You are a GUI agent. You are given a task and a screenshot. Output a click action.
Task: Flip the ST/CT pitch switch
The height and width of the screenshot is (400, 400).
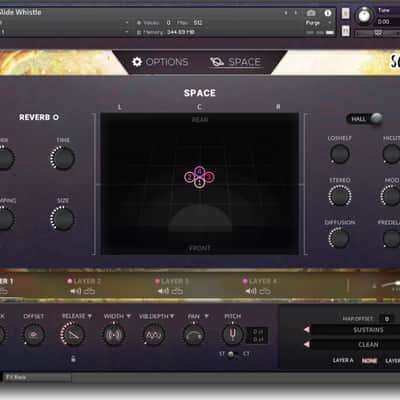(x=231, y=354)
